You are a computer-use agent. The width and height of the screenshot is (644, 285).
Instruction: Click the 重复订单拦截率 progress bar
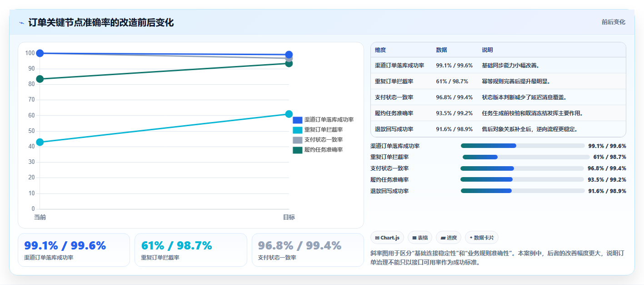click(526, 157)
